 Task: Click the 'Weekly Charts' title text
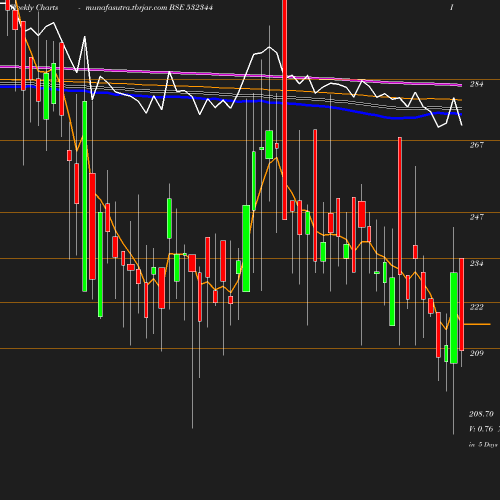(34, 7)
